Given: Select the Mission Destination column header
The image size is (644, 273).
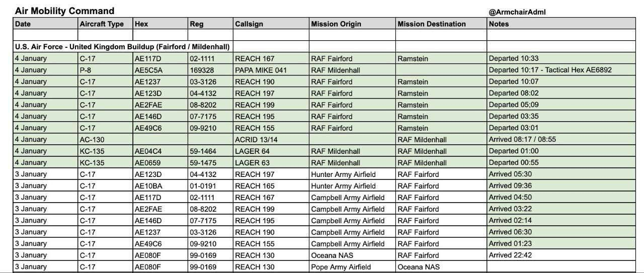Looking at the screenshot, I should point(431,24).
